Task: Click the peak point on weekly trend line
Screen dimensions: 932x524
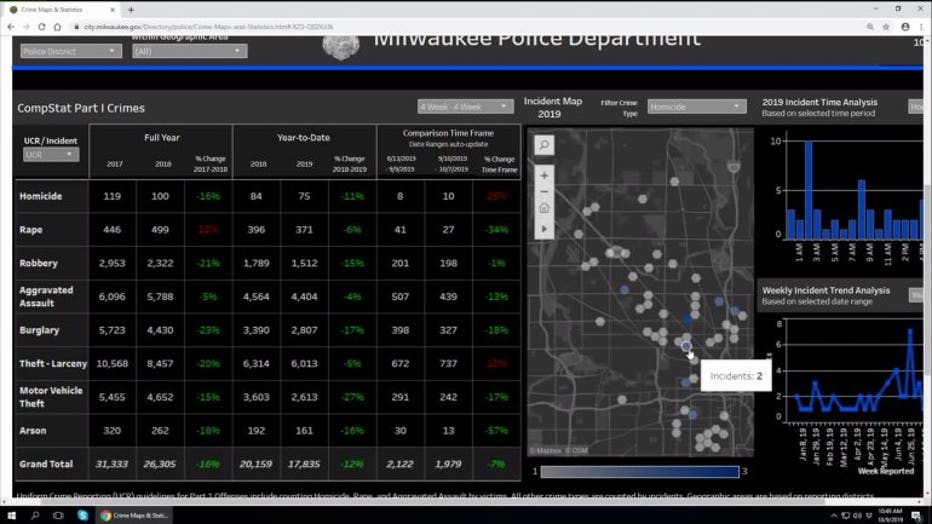Action: [909, 330]
